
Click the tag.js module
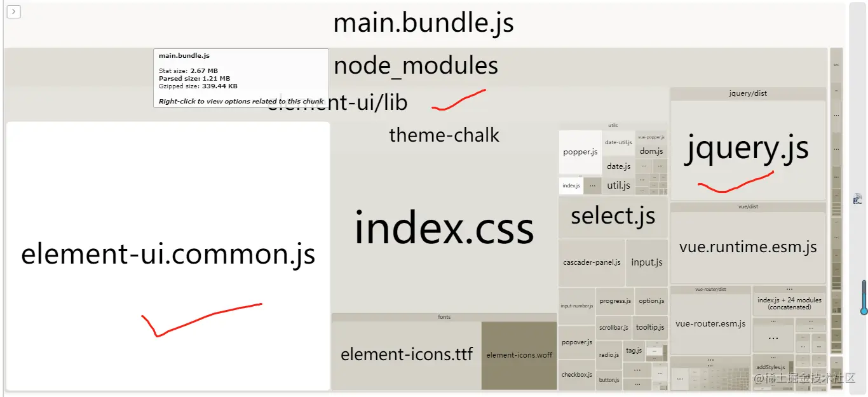click(634, 351)
